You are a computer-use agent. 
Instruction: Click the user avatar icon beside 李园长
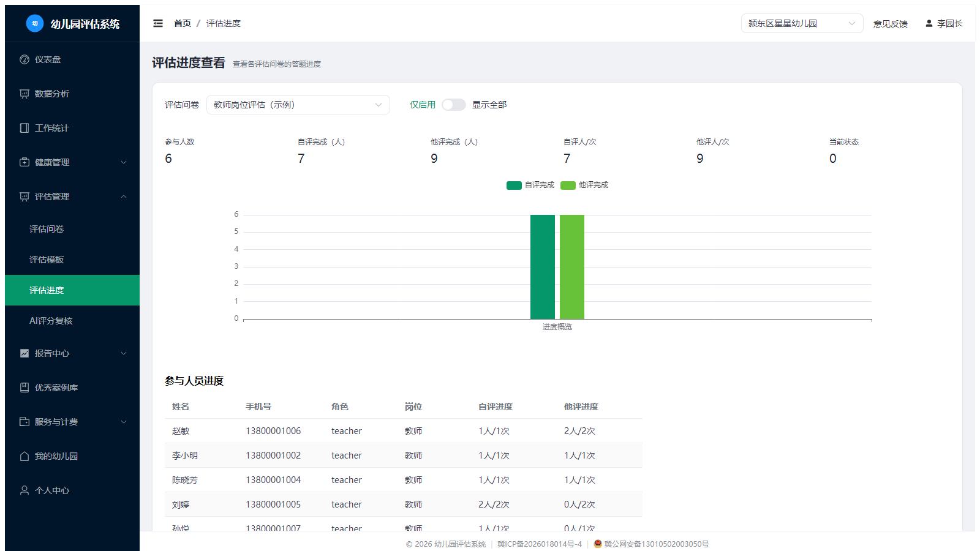(929, 23)
